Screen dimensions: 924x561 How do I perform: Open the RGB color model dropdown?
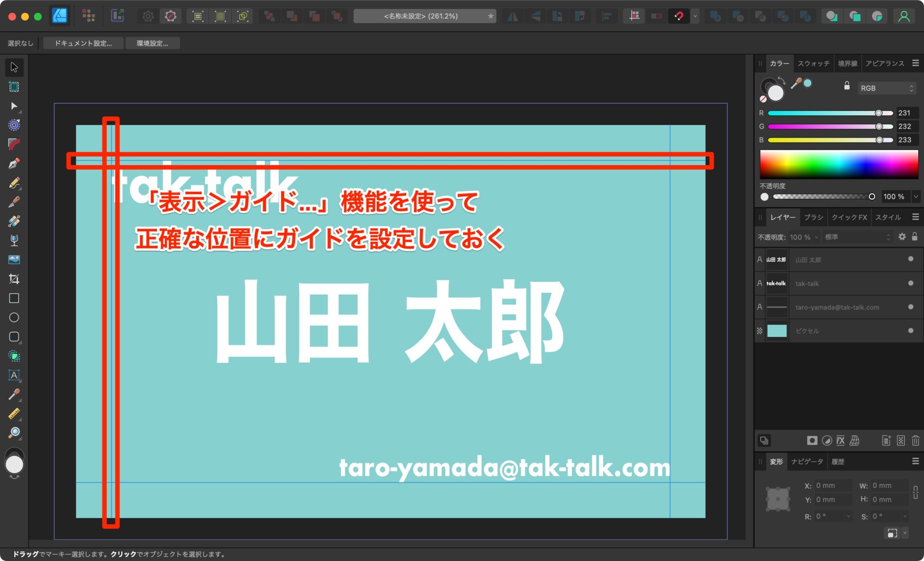[886, 87]
